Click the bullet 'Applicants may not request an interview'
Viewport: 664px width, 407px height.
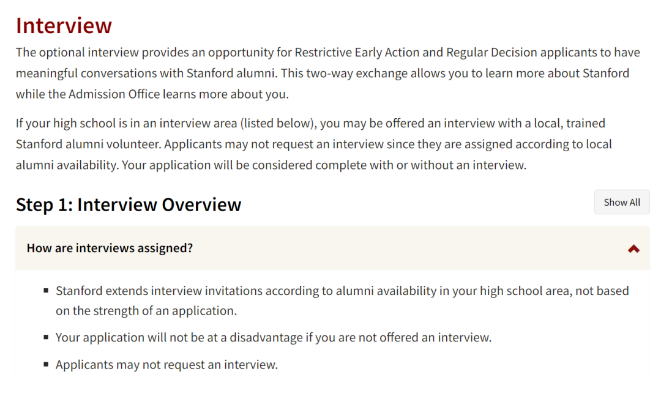point(166,364)
